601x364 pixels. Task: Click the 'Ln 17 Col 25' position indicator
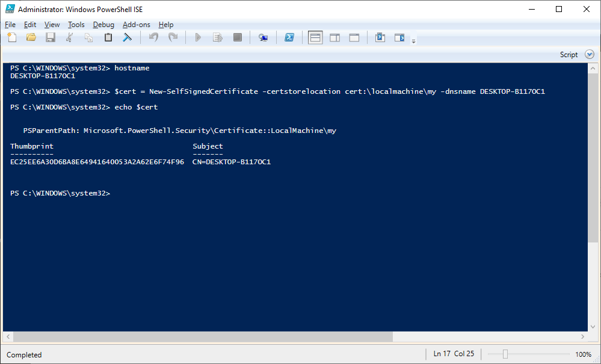click(454, 354)
